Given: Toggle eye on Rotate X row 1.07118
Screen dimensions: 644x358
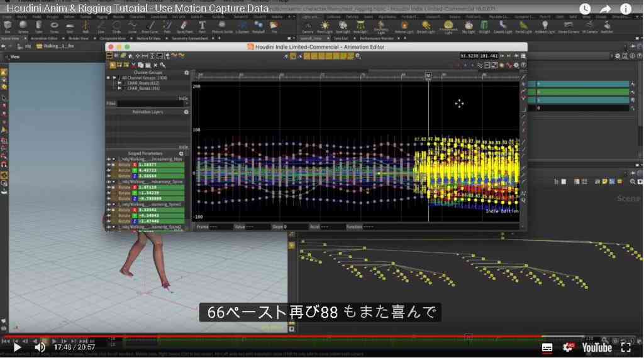Looking at the screenshot, I should pos(109,187).
